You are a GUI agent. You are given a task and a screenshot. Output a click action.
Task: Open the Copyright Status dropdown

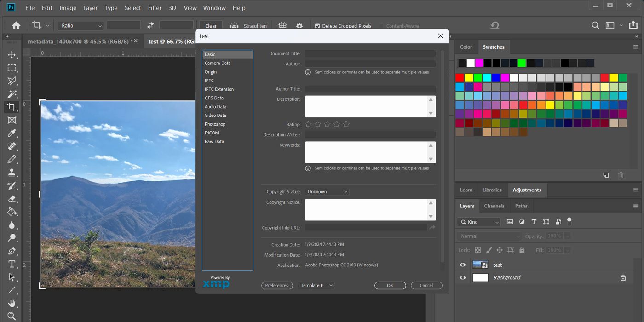327,192
